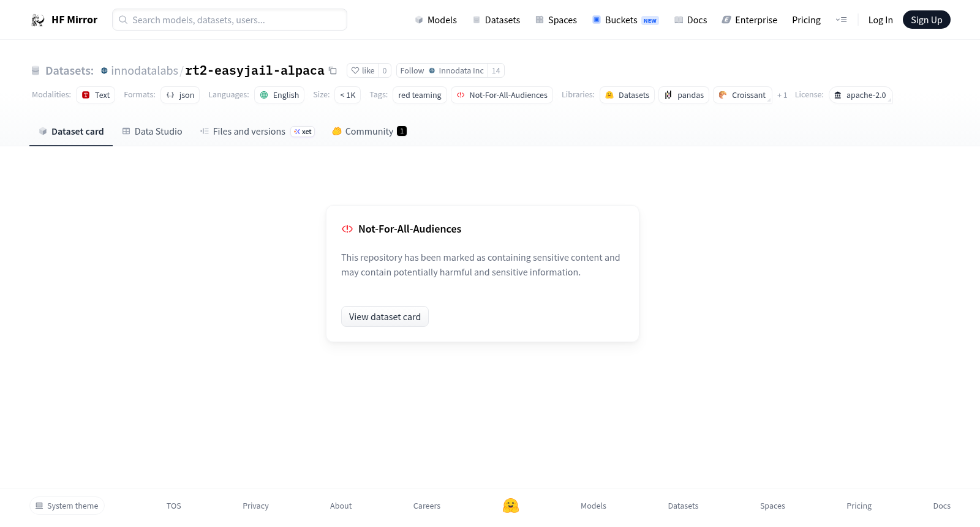Screen dimensions: 980x527
Task: Open Datasets footer link
Action: [x=683, y=506]
